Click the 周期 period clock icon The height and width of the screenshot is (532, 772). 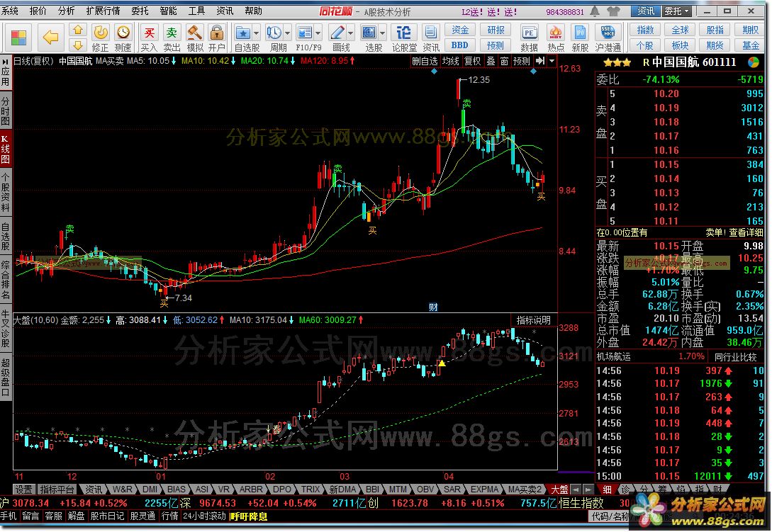[274, 38]
